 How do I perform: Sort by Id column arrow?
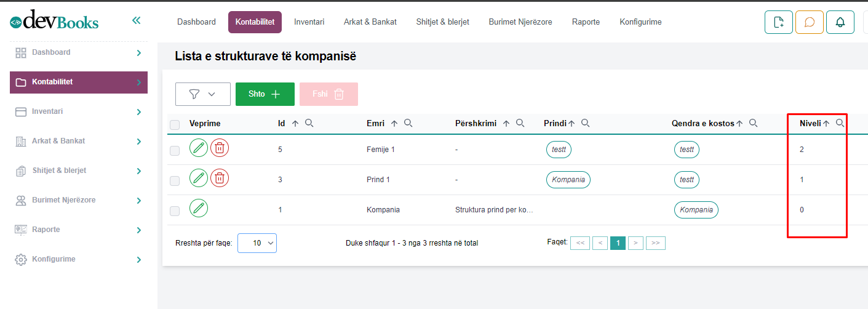(x=295, y=124)
